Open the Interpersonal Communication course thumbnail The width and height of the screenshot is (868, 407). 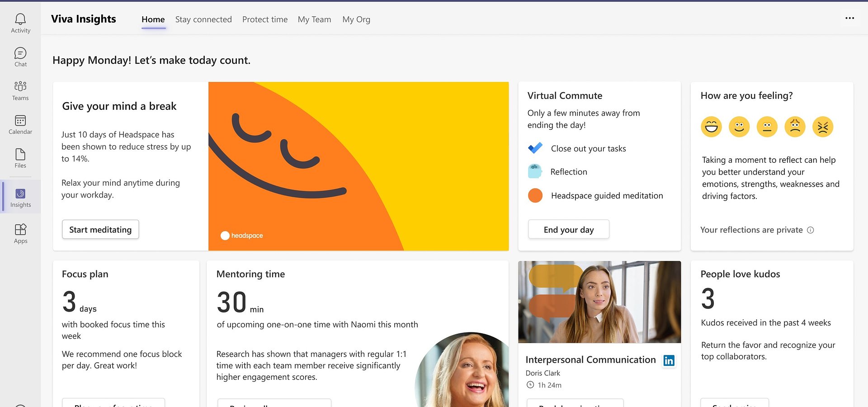[599, 302]
